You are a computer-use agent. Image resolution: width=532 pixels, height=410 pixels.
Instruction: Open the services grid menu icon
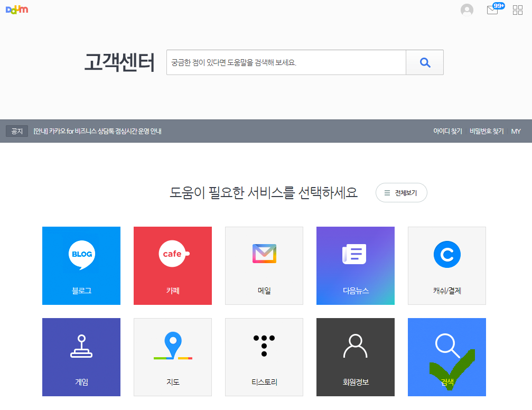517,10
